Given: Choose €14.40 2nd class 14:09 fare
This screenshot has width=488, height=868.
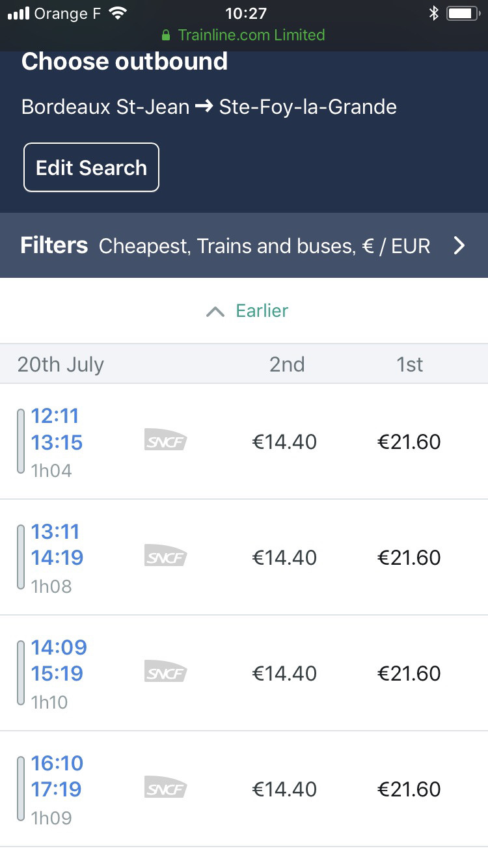Looking at the screenshot, I should (x=284, y=673).
